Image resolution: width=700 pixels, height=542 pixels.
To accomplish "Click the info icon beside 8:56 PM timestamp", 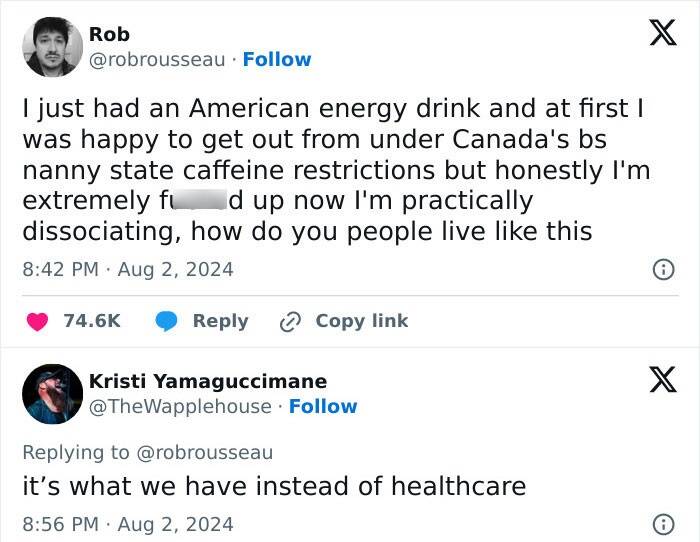I will tap(662, 524).
